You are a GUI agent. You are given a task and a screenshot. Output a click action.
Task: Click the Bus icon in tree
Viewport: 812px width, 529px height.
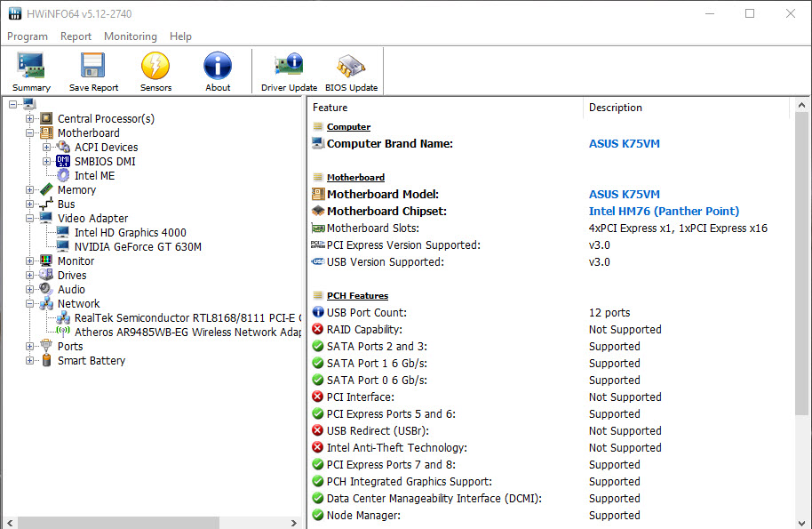[46, 204]
